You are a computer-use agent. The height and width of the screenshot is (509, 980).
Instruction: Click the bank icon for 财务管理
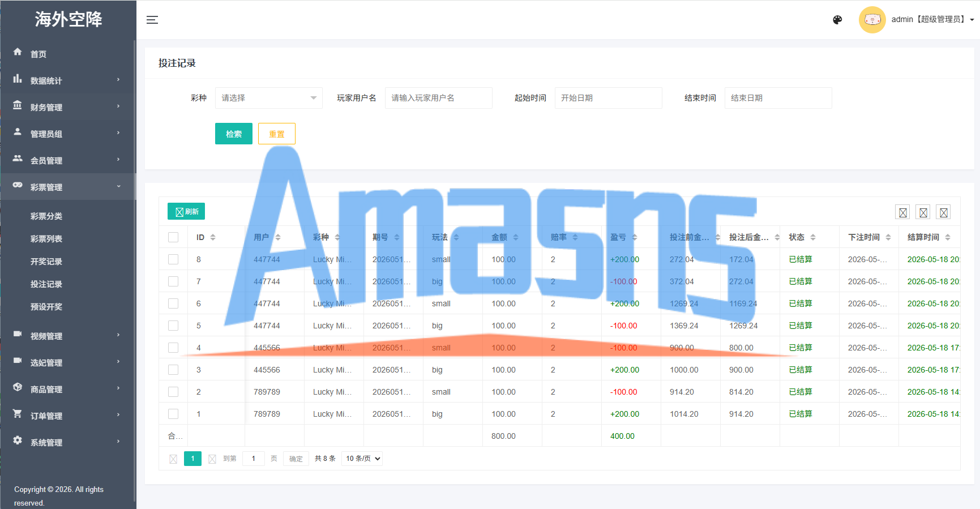click(x=18, y=105)
